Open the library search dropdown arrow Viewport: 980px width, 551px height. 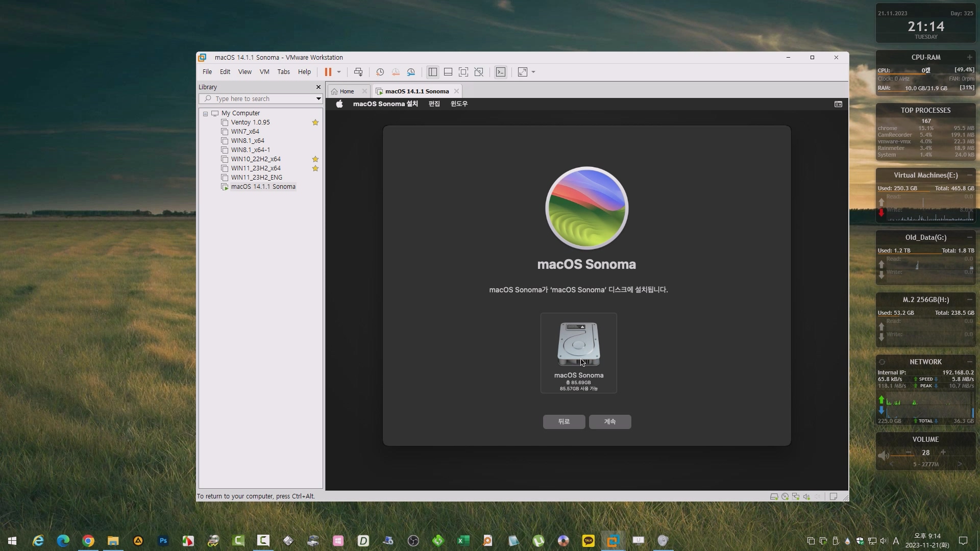(318, 99)
